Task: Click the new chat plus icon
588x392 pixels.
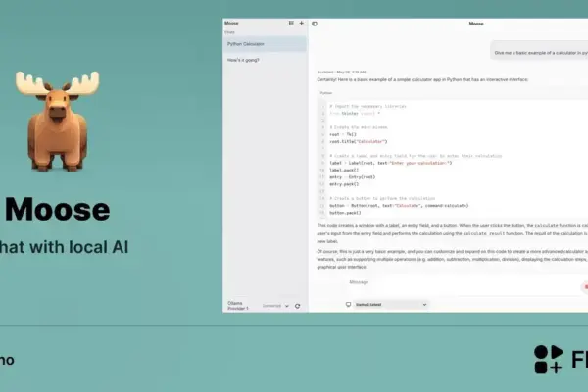Action: (x=302, y=24)
